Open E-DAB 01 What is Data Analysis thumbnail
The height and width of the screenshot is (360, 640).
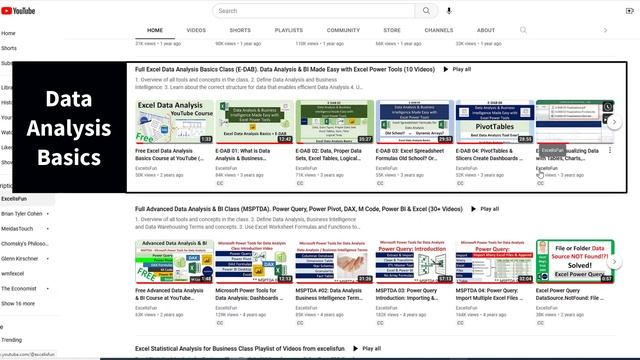(254, 122)
